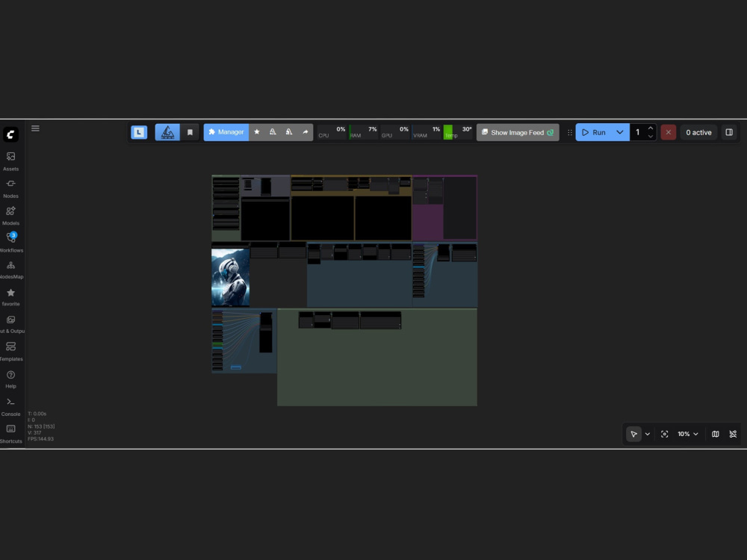Open the NodesMap panel
Viewport: 747px width, 560px height.
click(10, 270)
